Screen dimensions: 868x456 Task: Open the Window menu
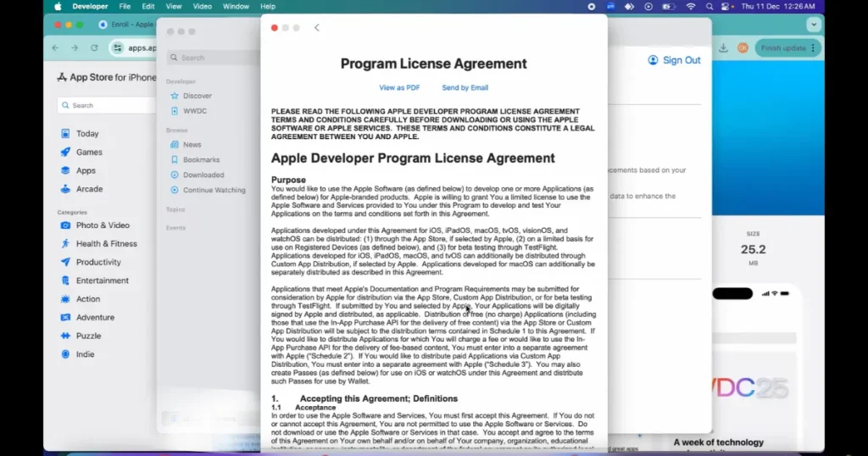[x=236, y=7]
